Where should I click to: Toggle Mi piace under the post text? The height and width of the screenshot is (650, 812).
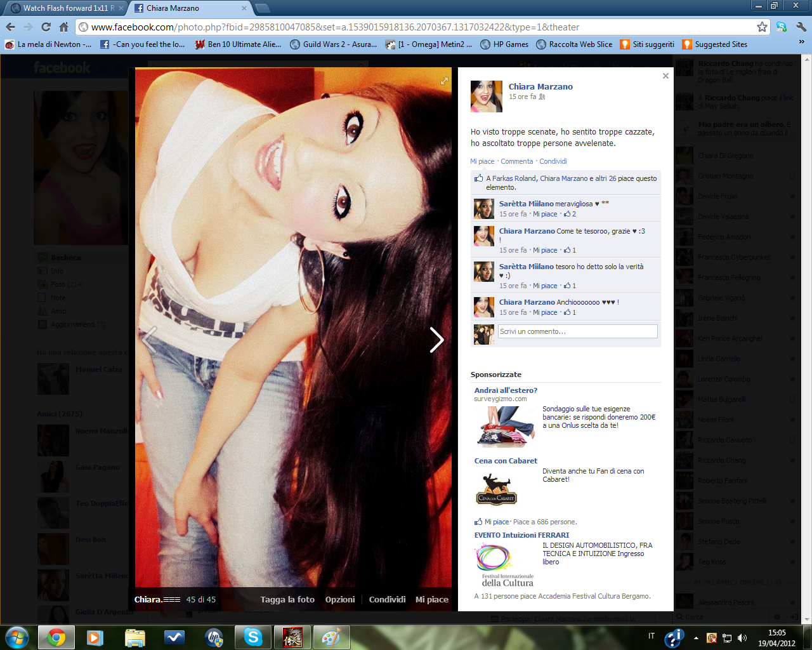482,161
